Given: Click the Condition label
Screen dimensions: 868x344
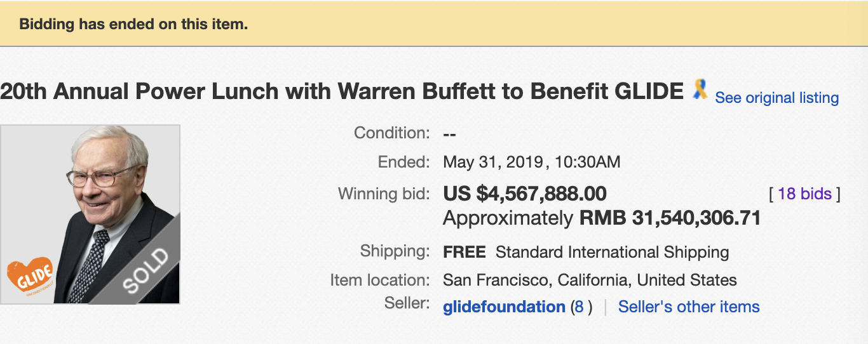Looking at the screenshot, I should (391, 133).
